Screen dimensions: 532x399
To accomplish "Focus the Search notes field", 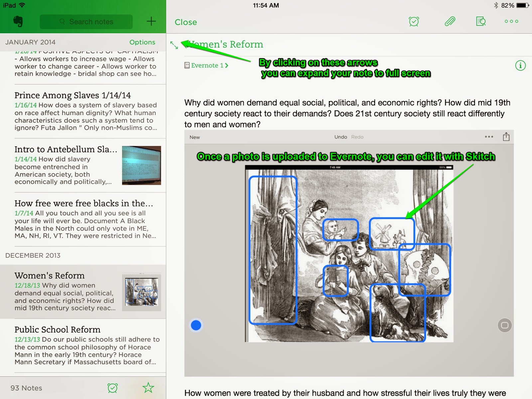I will point(86,22).
